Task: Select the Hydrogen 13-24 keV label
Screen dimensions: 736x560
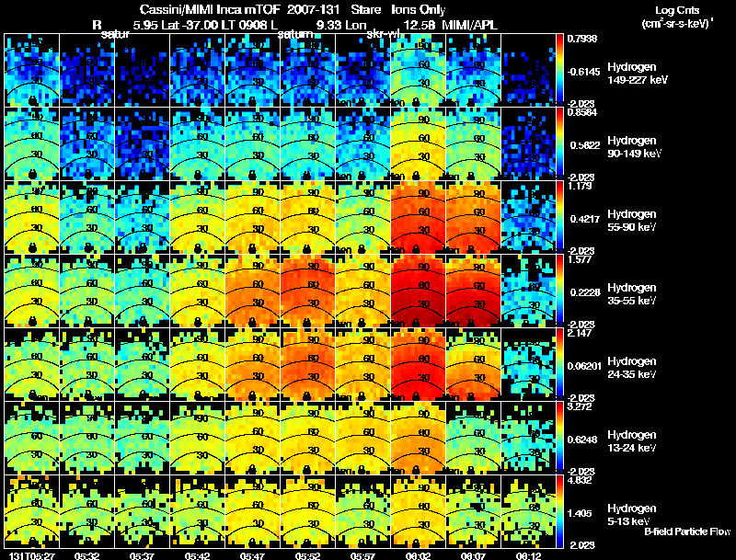Action: pos(631,441)
